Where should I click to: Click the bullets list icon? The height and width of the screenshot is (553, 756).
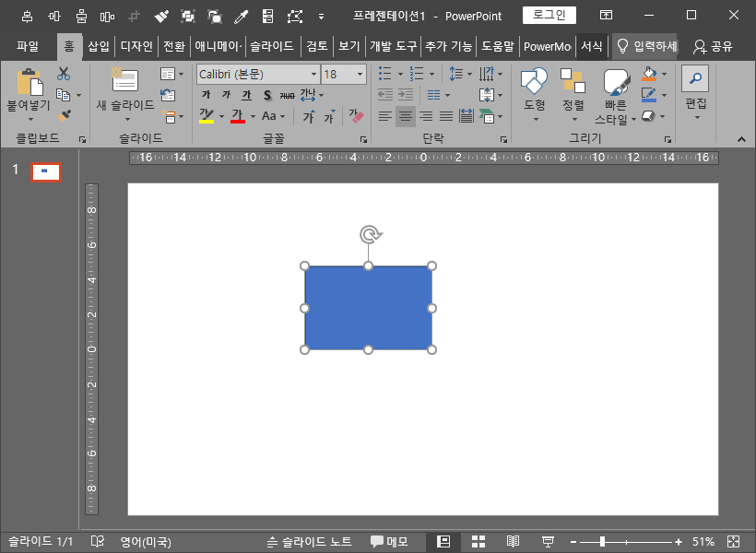click(384, 74)
